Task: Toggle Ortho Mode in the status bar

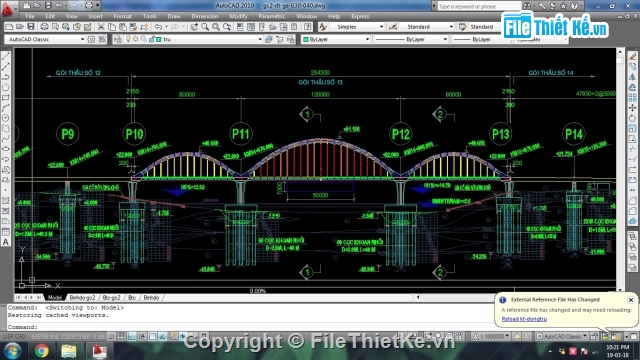Action: [132, 336]
